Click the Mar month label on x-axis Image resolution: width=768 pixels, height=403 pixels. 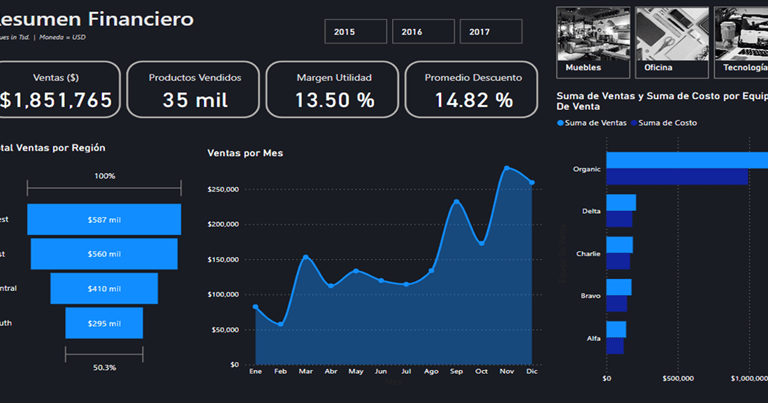(x=306, y=371)
